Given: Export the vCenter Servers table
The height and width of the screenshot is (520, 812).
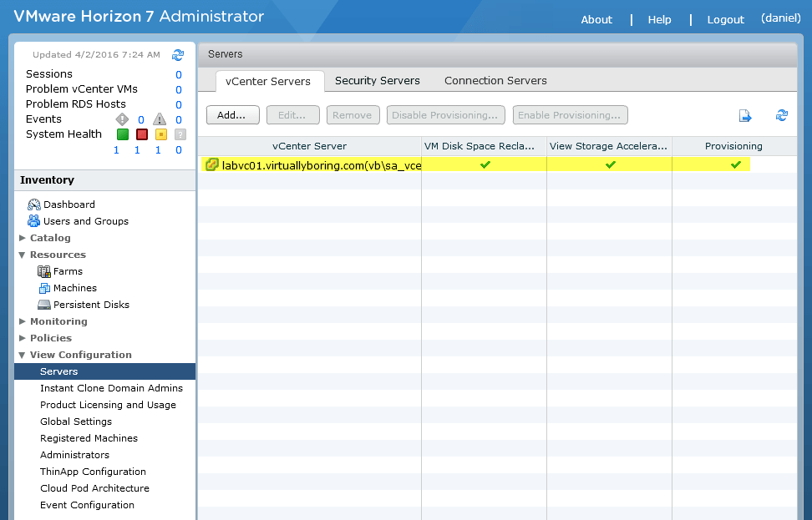Looking at the screenshot, I should click(x=744, y=115).
